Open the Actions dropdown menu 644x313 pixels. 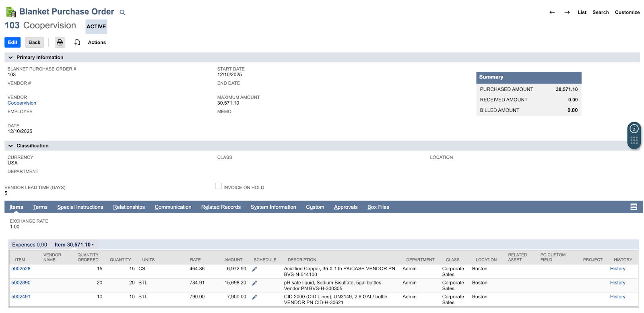[97, 42]
